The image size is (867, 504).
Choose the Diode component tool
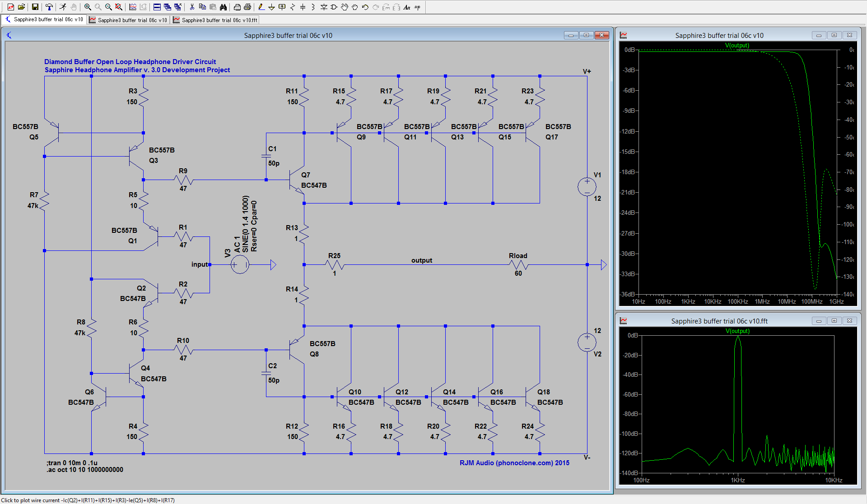pos(324,7)
